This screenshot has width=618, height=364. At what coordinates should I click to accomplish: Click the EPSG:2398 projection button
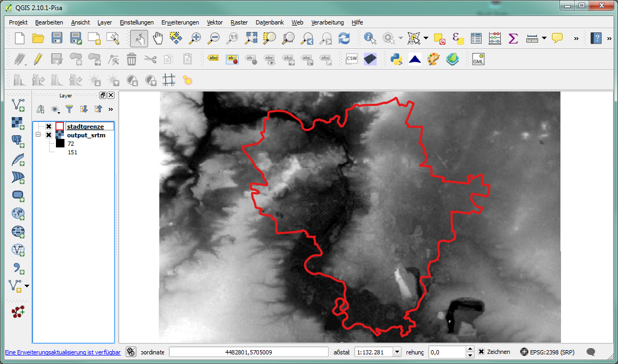548,352
